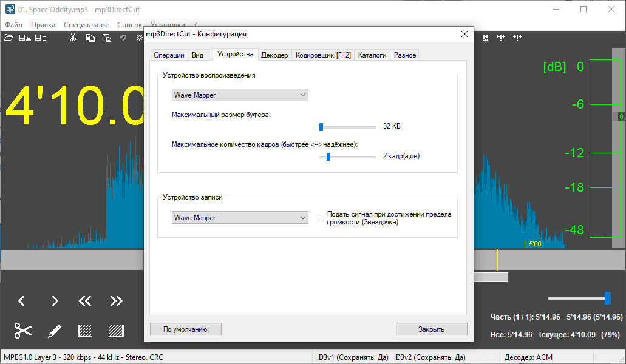Select the Устройства tab

click(235, 54)
